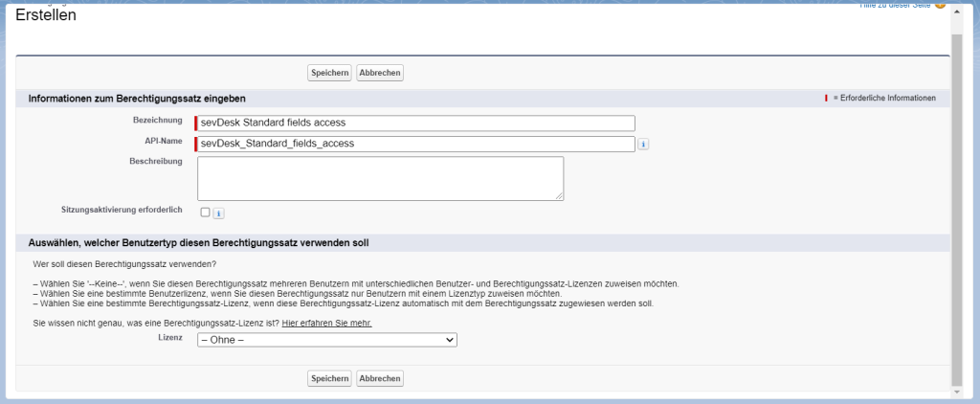Click the 'Lizenz' field label
This screenshot has width=980, height=404.
click(169, 338)
